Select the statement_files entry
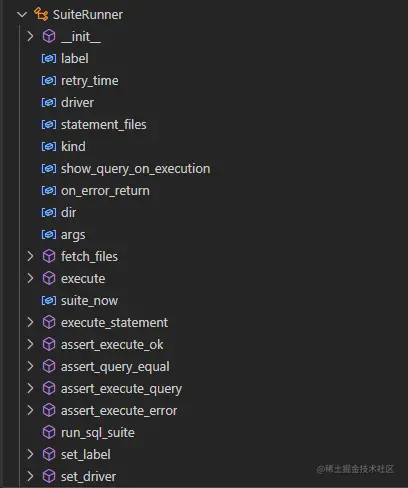Screen dimensions: 408x488 click(x=104, y=125)
